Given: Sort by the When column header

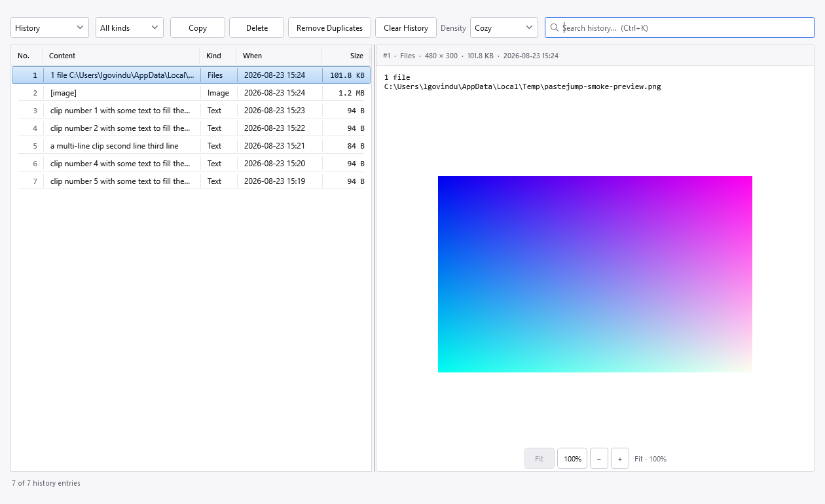Looking at the screenshot, I should tap(279, 56).
